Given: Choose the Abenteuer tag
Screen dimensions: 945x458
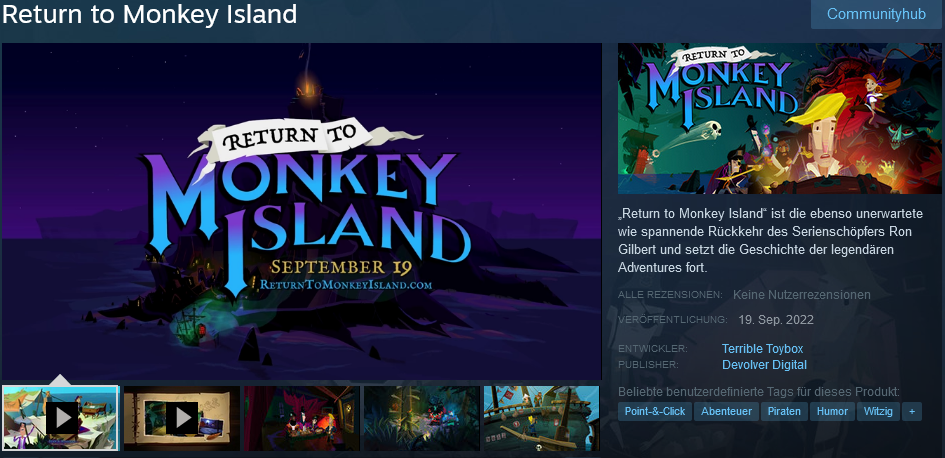Looking at the screenshot, I should [x=726, y=412].
